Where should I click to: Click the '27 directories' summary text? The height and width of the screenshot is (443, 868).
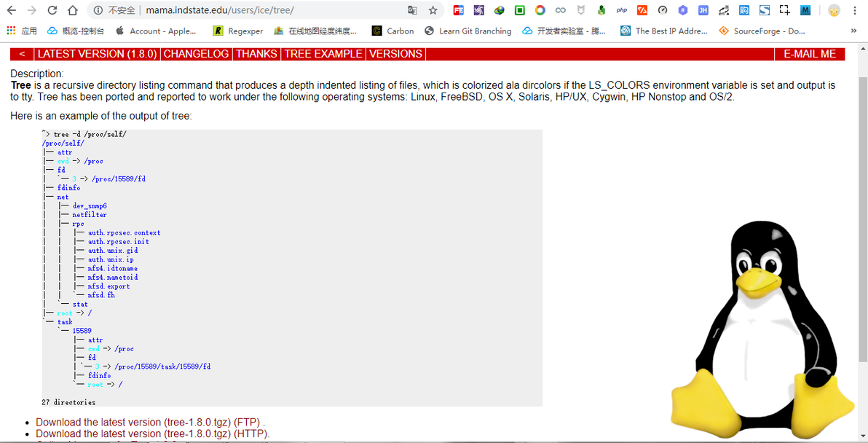point(68,402)
